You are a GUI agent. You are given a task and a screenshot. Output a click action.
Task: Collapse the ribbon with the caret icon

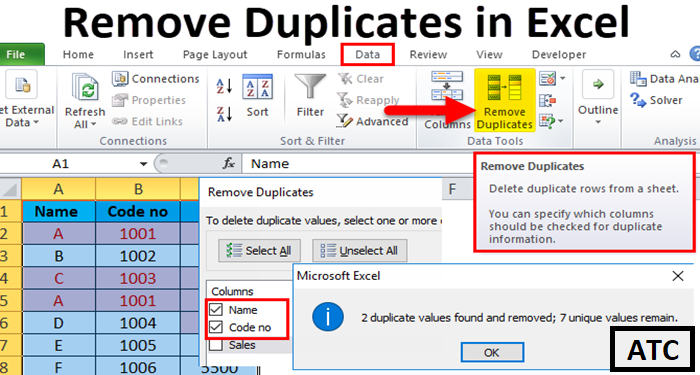(x=675, y=54)
